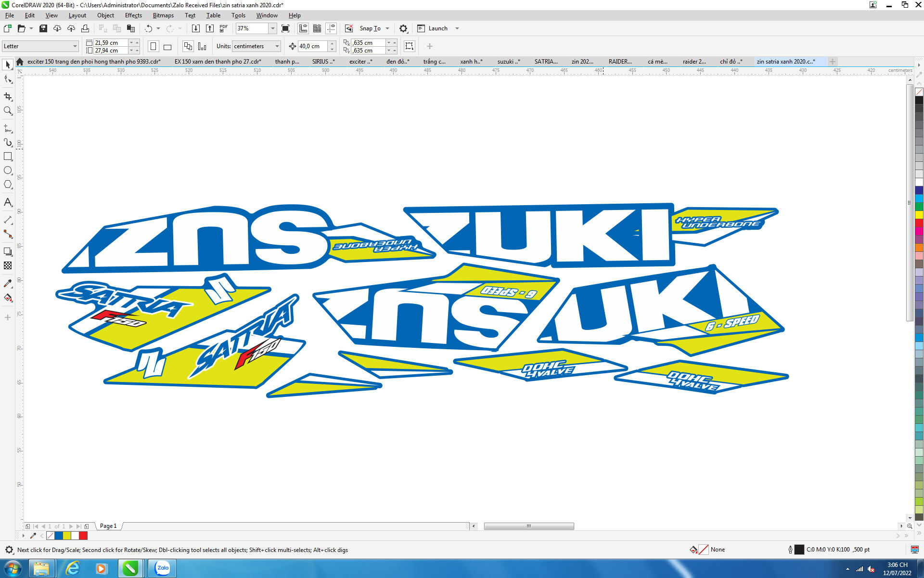
Task: Select the Parallel Dimension tool
Action: tap(8, 220)
